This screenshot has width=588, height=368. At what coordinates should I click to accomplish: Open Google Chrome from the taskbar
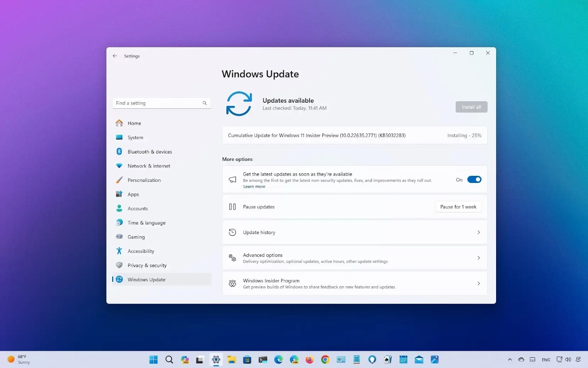click(325, 360)
